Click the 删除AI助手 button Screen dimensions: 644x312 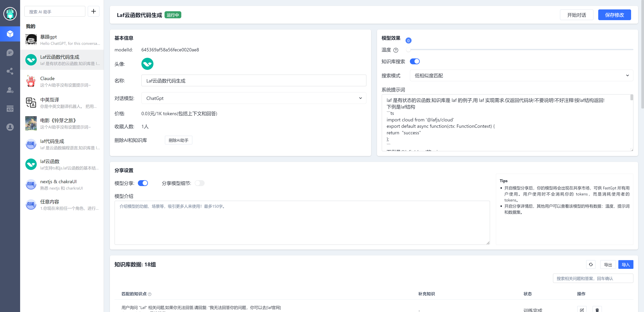[178, 140]
